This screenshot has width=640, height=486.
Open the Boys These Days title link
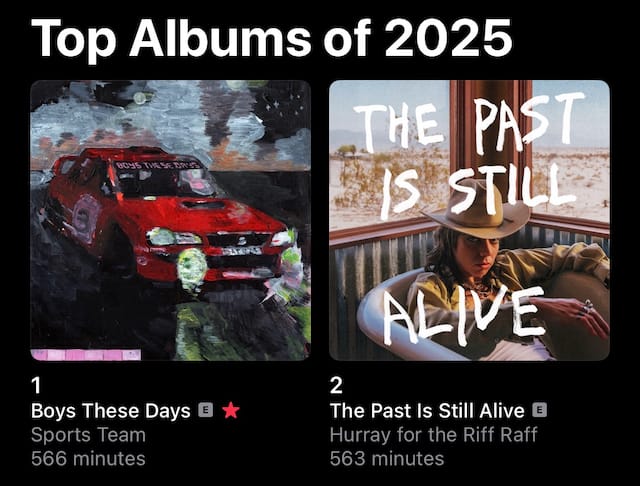[111, 411]
